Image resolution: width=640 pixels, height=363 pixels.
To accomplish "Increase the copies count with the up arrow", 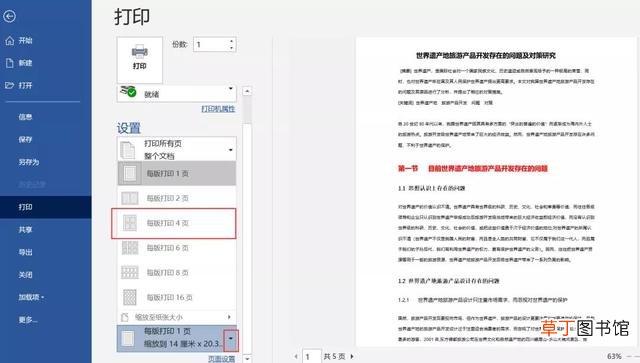I will click(x=231, y=41).
